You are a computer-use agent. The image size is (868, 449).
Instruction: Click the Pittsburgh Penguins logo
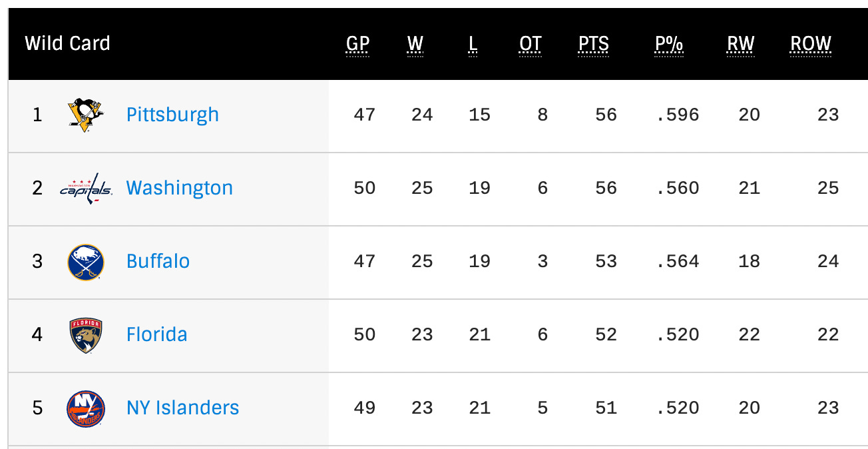click(x=86, y=115)
